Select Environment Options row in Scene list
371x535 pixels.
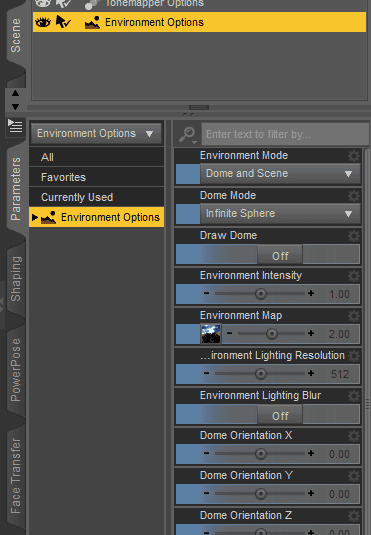[199, 22]
